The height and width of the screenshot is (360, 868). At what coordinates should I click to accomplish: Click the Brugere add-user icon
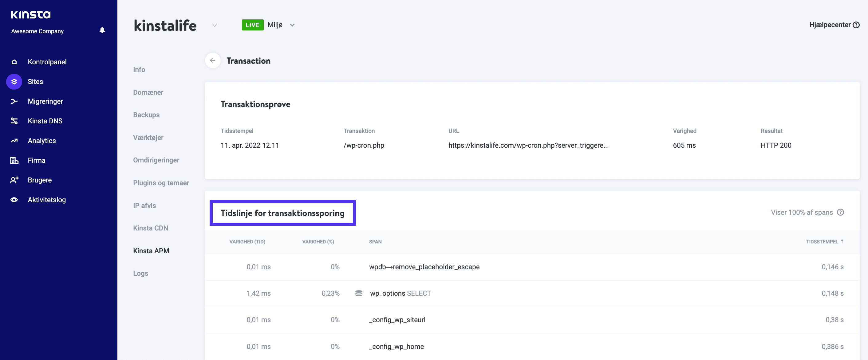click(x=14, y=180)
